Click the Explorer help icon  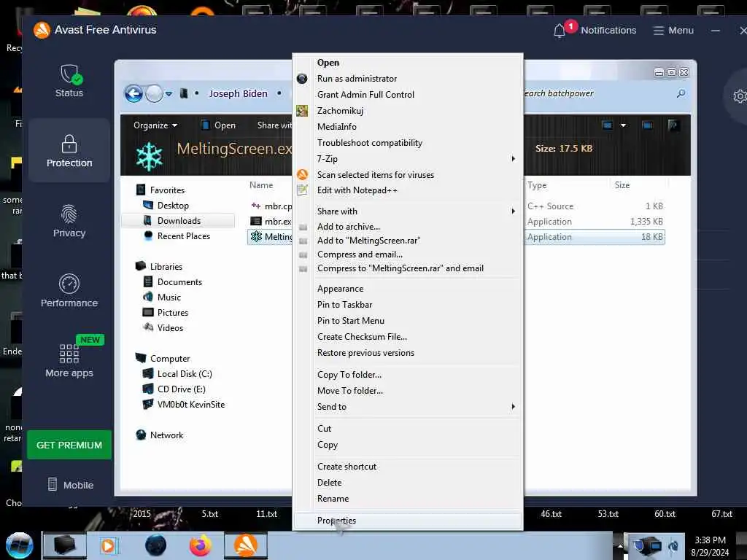pos(673,125)
